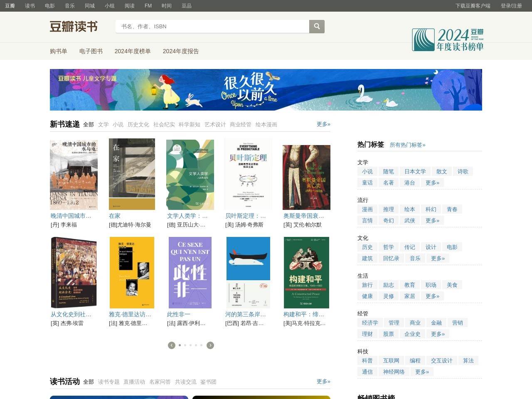The height and width of the screenshot is (399, 532).
Task: Go to next new books page arrow
Action: tap(210, 345)
